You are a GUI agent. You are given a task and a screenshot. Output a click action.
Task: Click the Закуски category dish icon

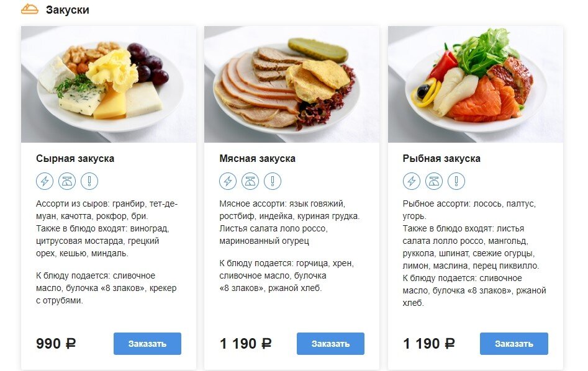[x=30, y=9]
